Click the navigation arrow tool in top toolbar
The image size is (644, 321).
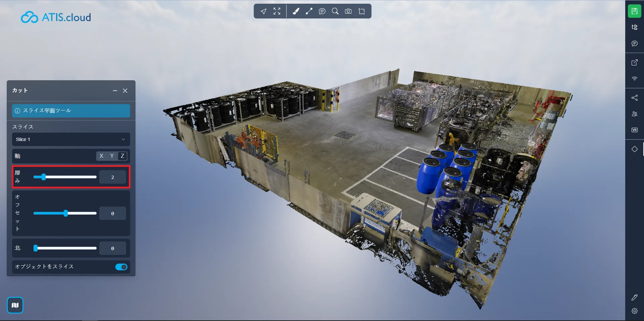[264, 11]
